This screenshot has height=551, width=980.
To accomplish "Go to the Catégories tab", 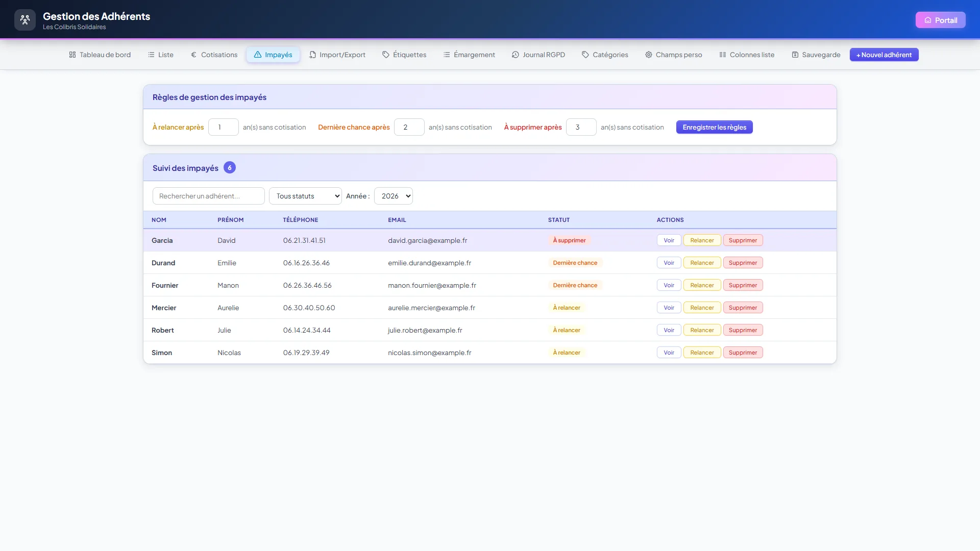I will pos(605,55).
